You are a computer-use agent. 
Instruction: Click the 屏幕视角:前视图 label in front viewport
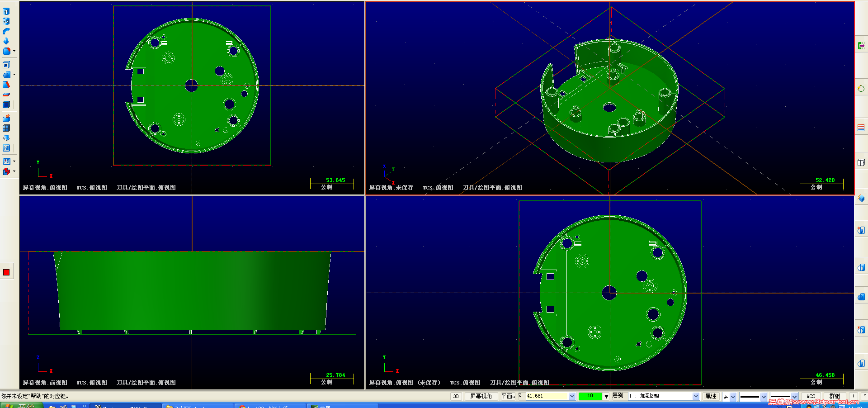pos(45,383)
